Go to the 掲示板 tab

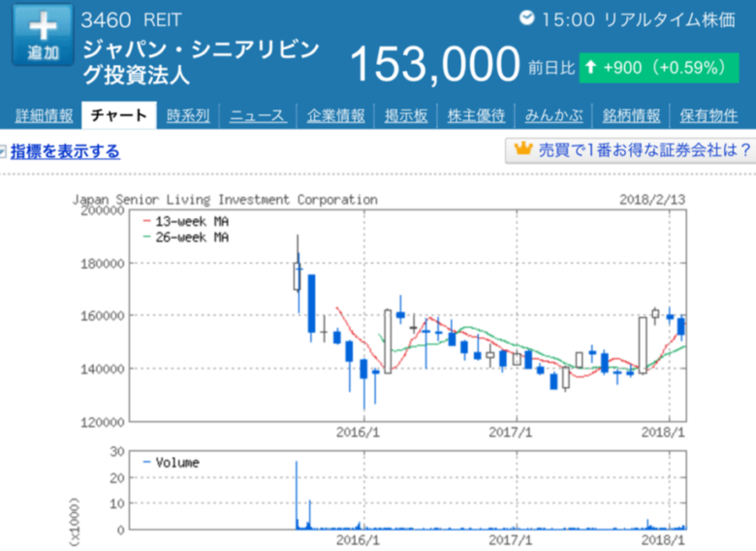coord(406,115)
